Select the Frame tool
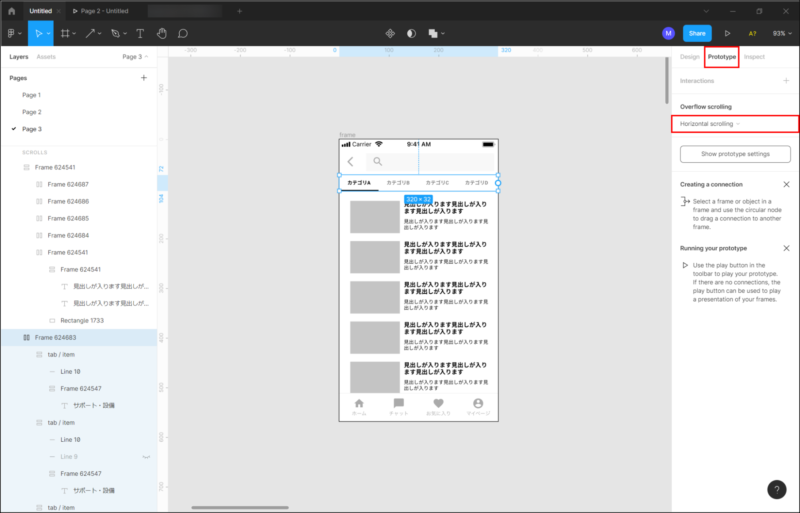The height and width of the screenshot is (513, 800). 65,33
